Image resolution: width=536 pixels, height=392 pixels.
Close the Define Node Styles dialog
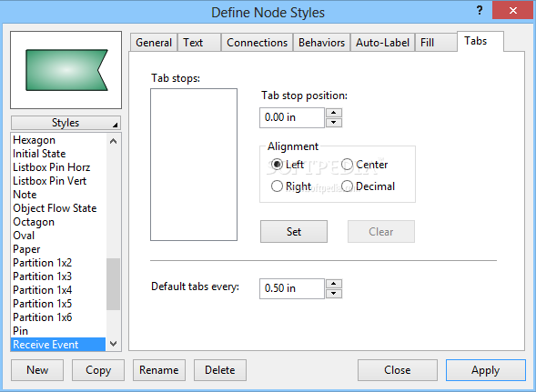397,370
